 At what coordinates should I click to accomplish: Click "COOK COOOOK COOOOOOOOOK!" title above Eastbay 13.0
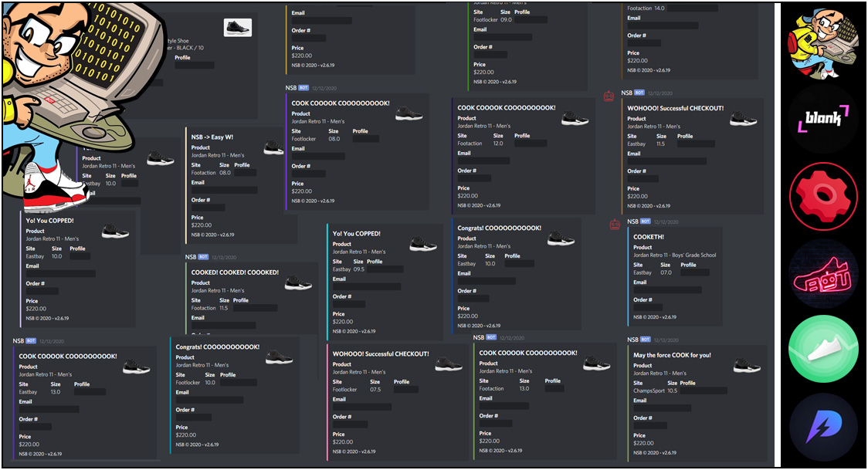pyautogui.click(x=67, y=357)
